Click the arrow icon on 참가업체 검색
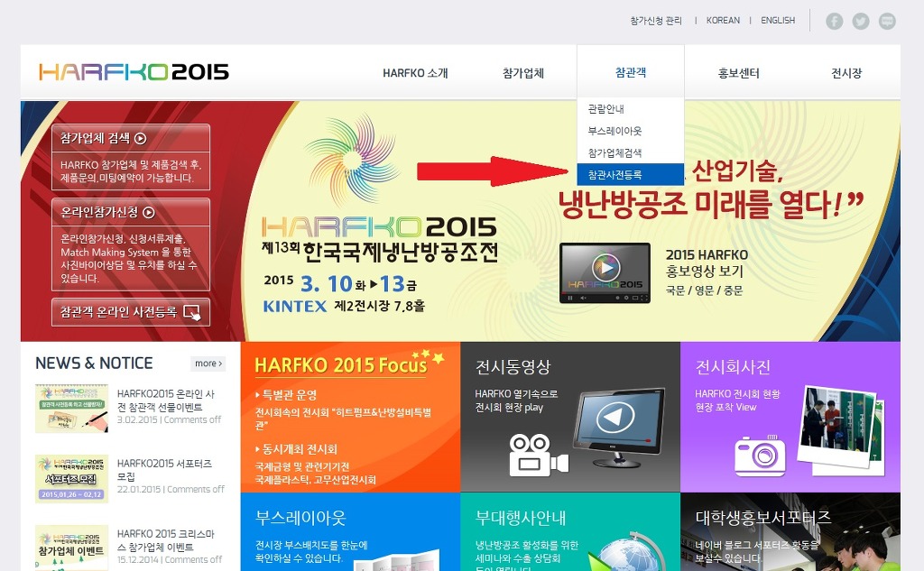The width and height of the screenshot is (924, 571). (x=140, y=139)
